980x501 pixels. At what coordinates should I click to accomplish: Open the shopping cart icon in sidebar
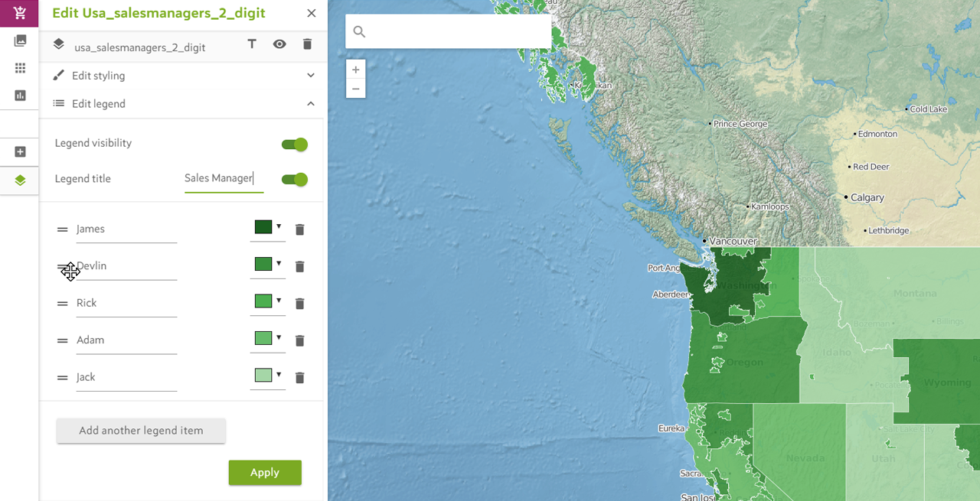(x=20, y=13)
